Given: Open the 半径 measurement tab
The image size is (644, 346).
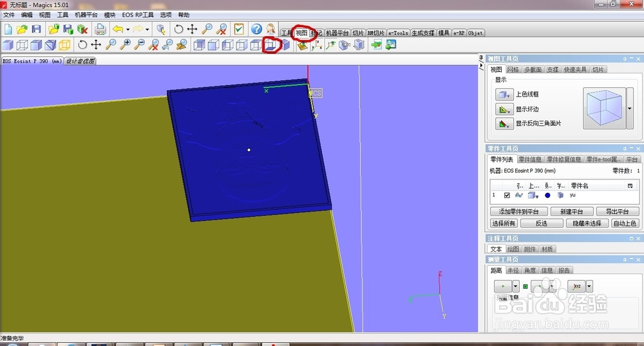Looking at the screenshot, I should pos(513,271).
